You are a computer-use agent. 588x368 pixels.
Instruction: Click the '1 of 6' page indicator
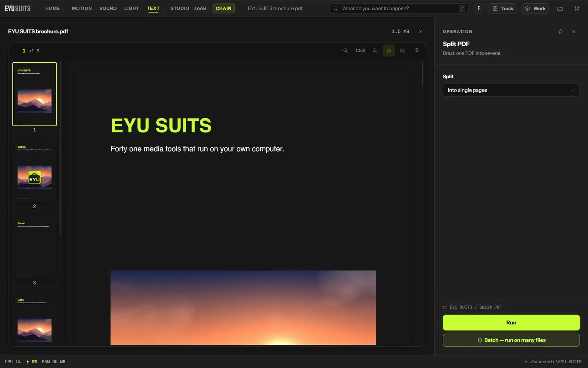pos(31,51)
